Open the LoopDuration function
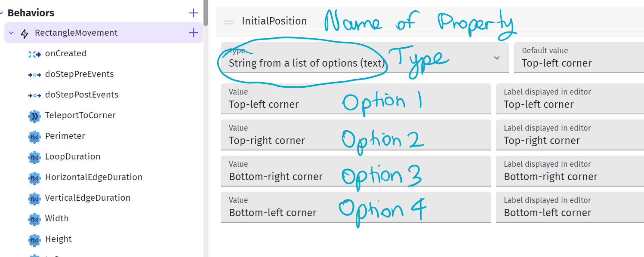 [x=73, y=156]
